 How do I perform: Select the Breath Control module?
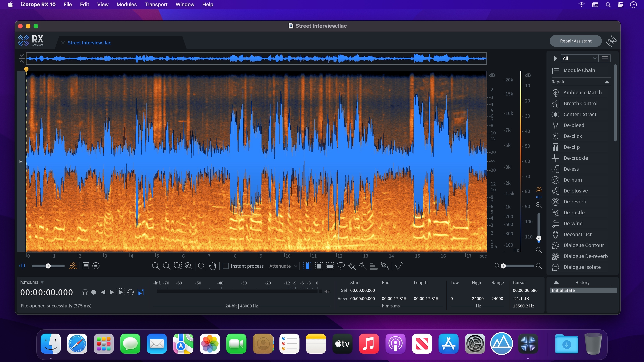(x=580, y=103)
